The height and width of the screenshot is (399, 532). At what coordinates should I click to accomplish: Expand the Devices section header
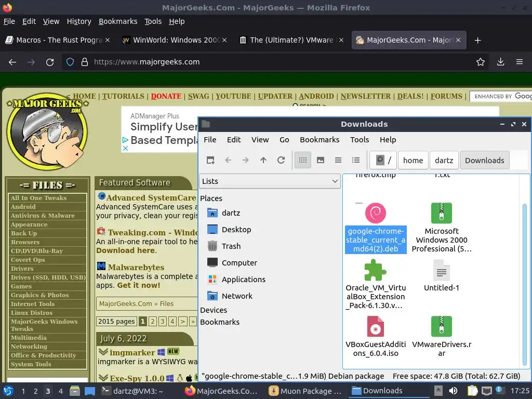pos(214,310)
